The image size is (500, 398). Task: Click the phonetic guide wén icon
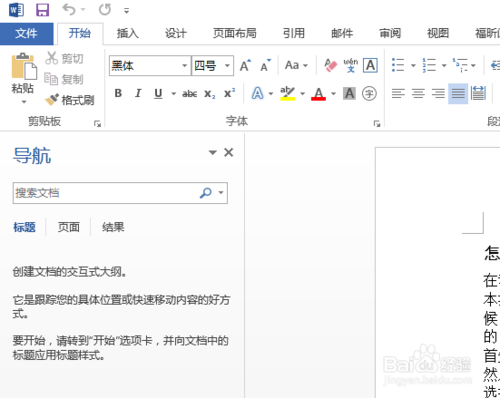click(351, 65)
